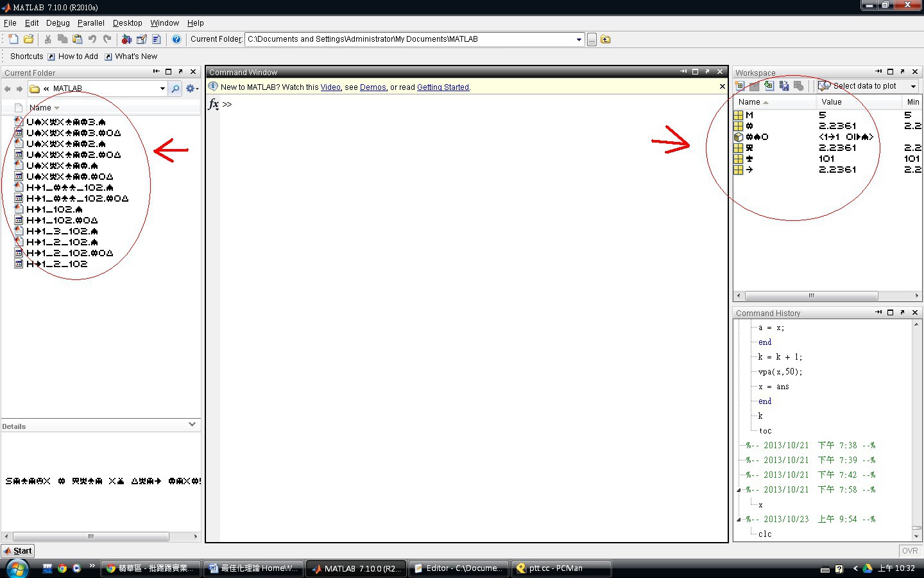Launch Windows Media Player quick launch icon
Image resolution: width=924 pixels, height=578 pixels.
[76, 568]
